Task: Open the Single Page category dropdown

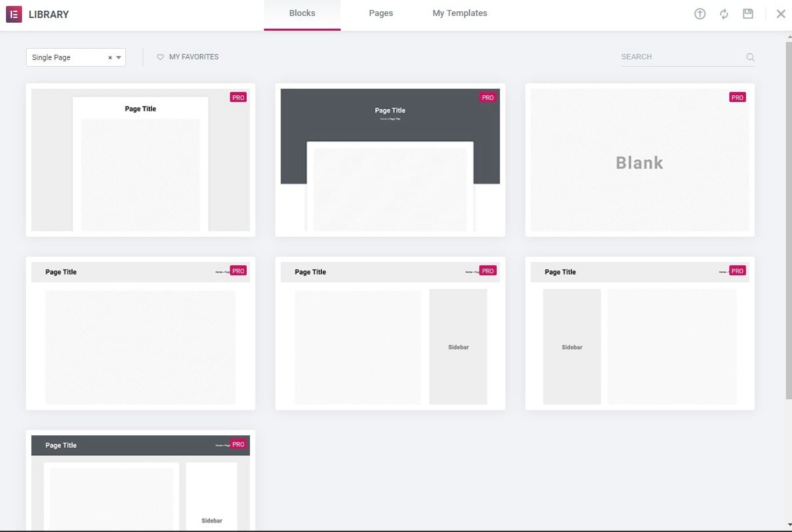Action: tap(67, 57)
